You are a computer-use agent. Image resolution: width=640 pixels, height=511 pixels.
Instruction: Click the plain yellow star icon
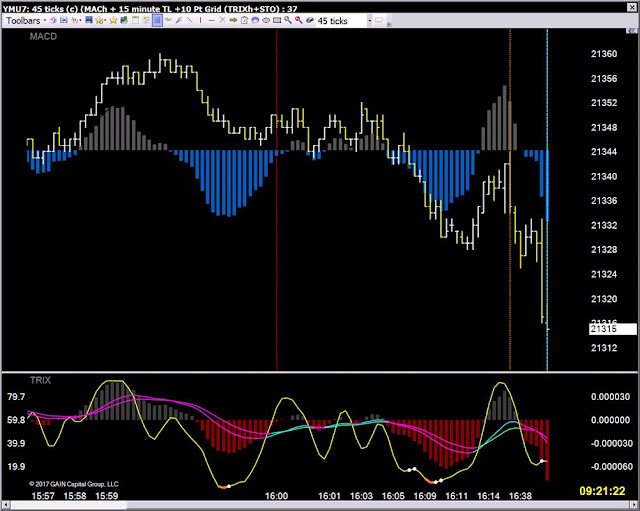pyautogui.click(x=113, y=20)
